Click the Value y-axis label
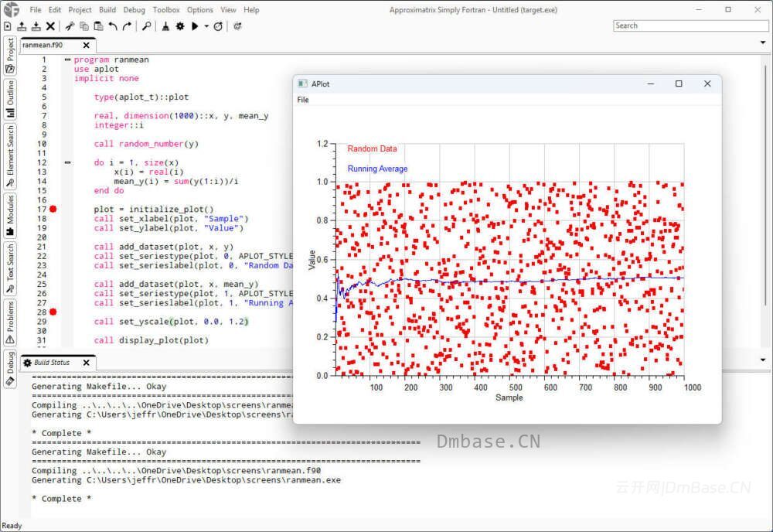This screenshot has width=773, height=532. tap(312, 260)
